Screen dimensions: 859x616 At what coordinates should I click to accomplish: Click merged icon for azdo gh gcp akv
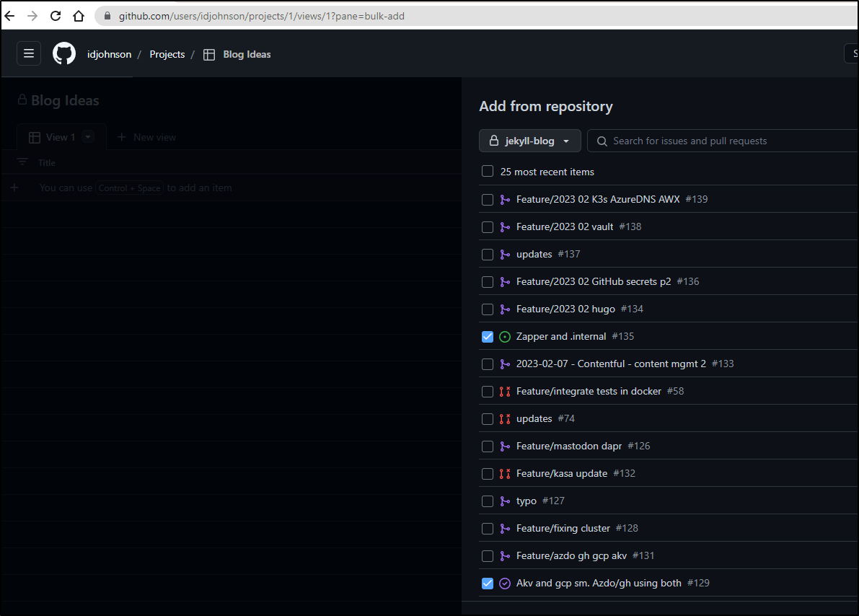tap(505, 555)
